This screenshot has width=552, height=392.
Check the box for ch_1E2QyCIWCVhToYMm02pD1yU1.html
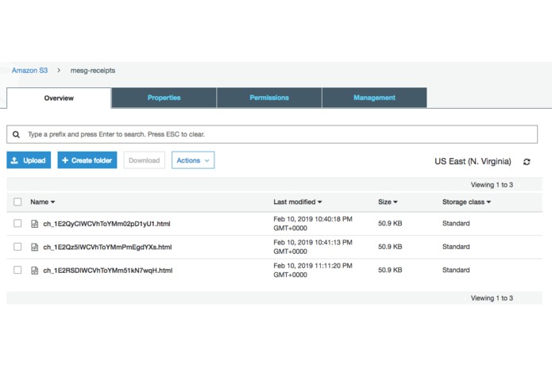[x=17, y=223]
